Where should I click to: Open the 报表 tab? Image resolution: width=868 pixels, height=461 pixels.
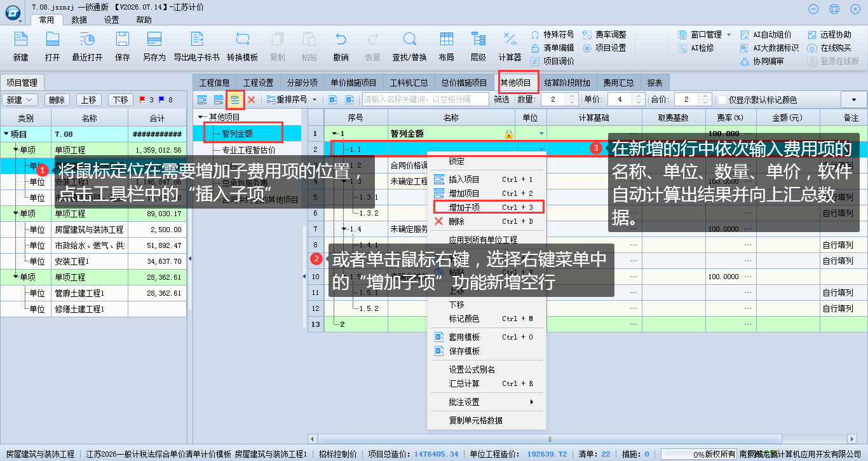coord(655,83)
